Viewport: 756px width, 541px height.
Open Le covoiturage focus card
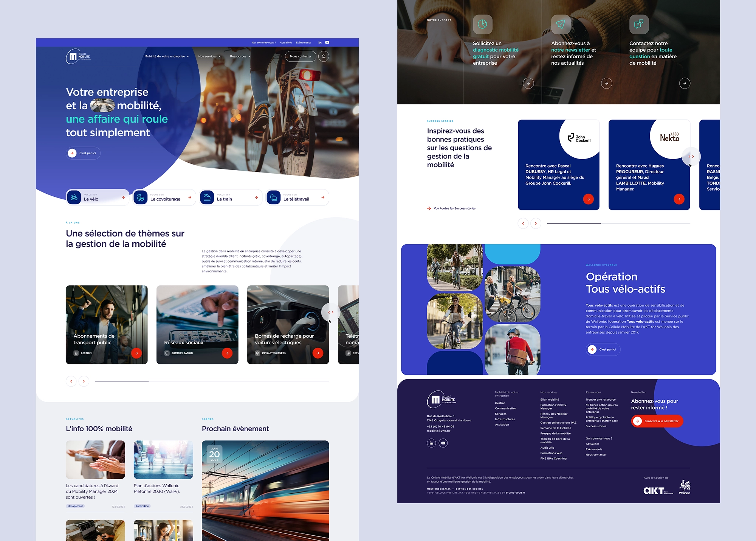click(x=164, y=197)
